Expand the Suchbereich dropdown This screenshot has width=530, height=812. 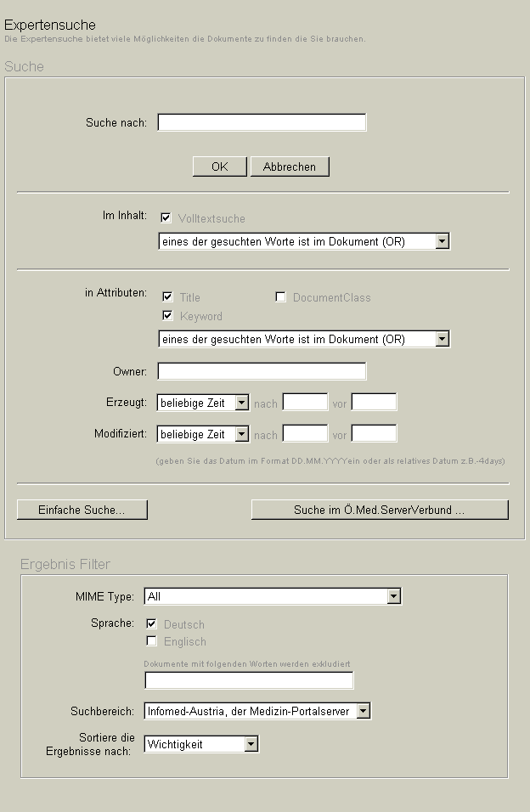click(257, 711)
